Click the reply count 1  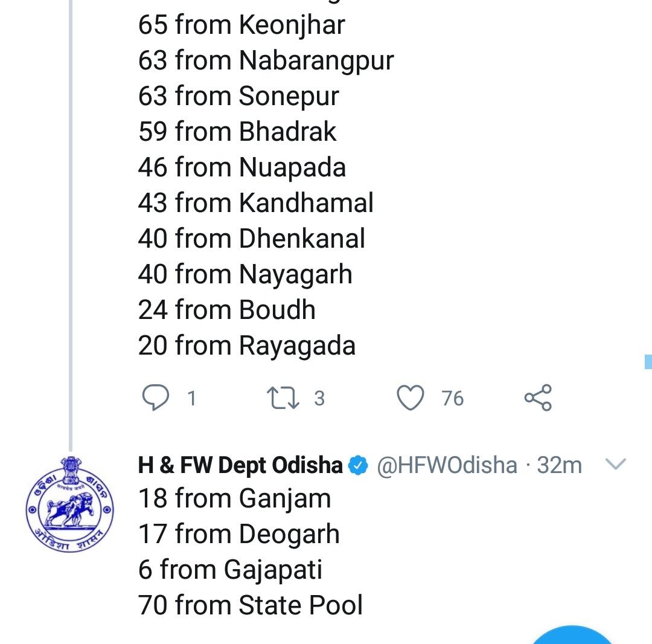191,398
